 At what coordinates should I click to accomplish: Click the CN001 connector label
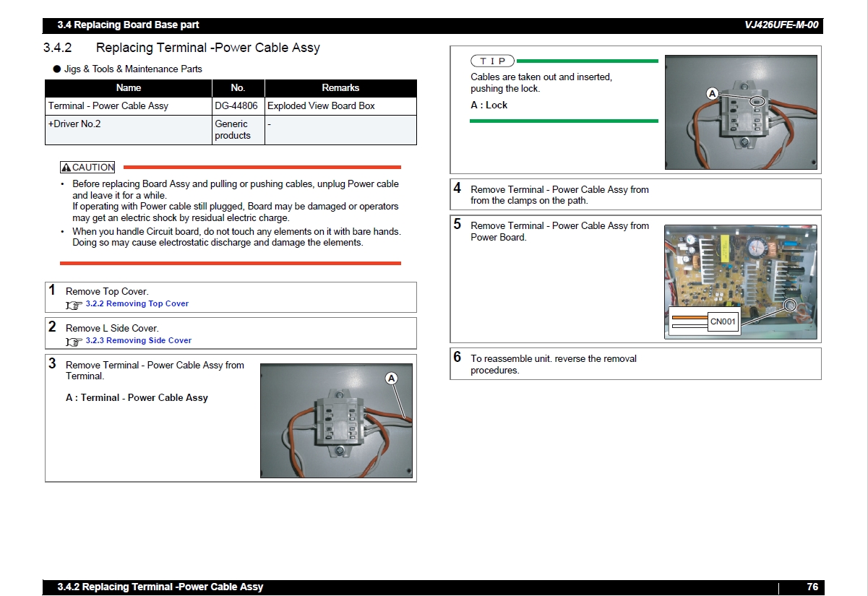tap(722, 321)
